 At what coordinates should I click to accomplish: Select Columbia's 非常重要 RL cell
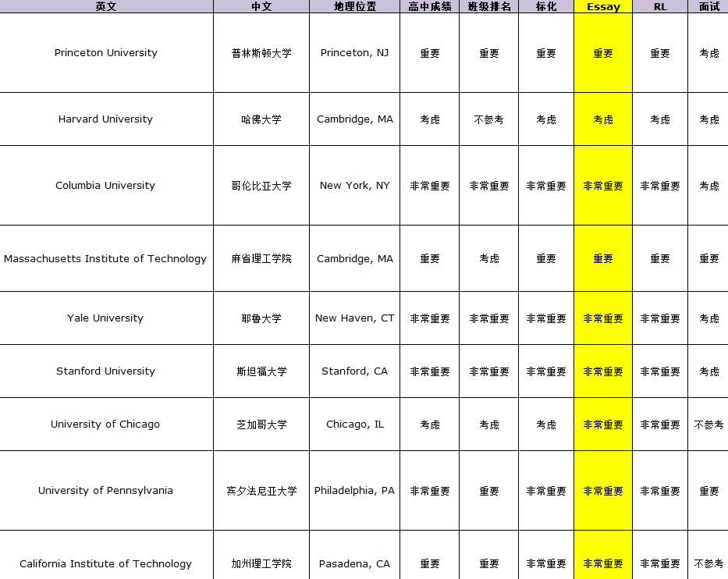point(660,185)
